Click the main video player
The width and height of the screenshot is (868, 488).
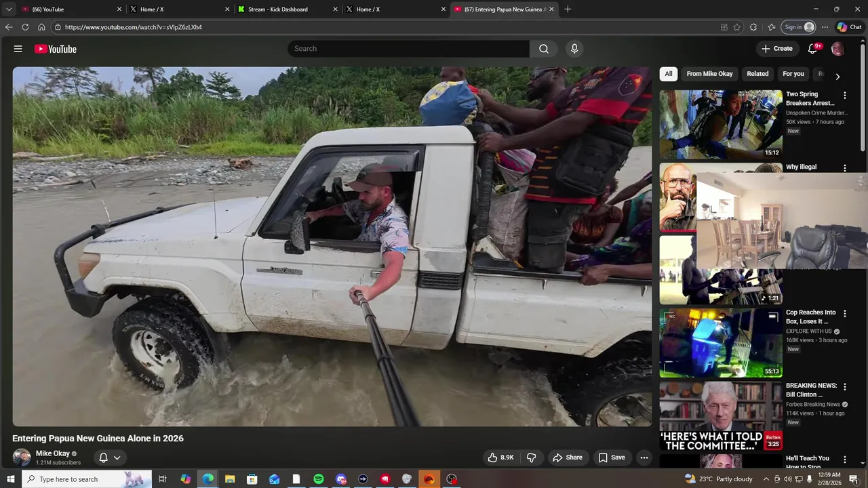click(332, 246)
